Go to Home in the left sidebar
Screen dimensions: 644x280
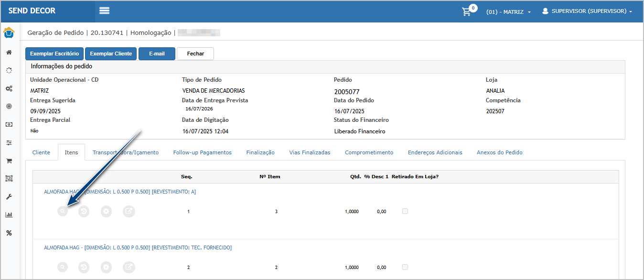pos(9,53)
